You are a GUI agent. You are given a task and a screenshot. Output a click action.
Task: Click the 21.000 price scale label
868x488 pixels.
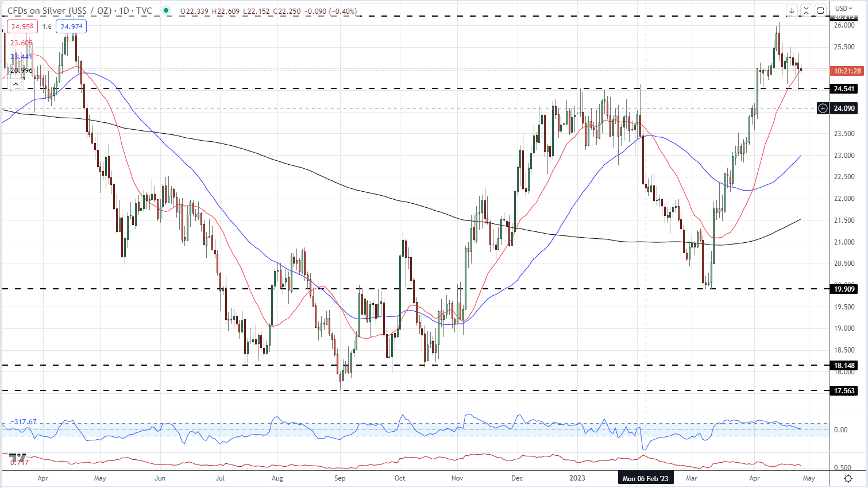(x=844, y=242)
